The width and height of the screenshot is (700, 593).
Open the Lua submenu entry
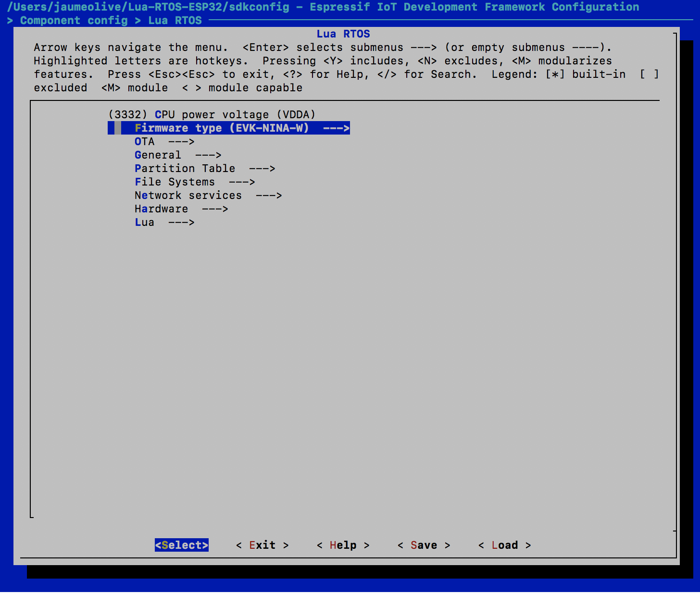[x=164, y=222]
